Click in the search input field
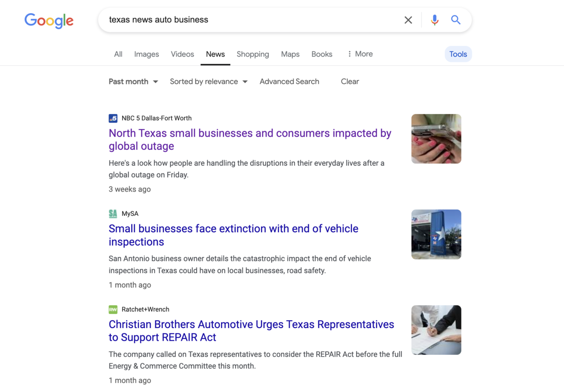 tap(249, 20)
